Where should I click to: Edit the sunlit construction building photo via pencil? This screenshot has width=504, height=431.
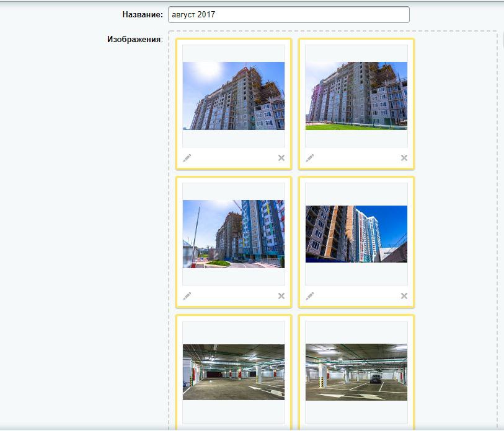tap(187, 158)
